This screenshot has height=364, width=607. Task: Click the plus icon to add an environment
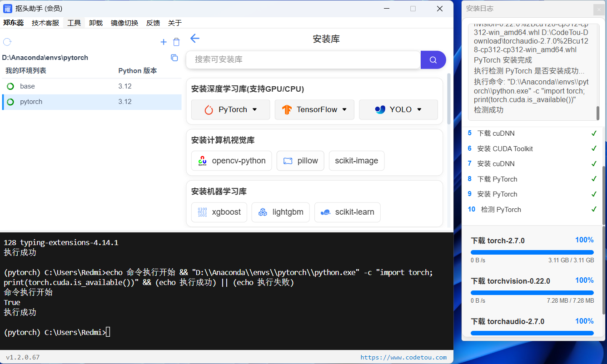point(164,42)
